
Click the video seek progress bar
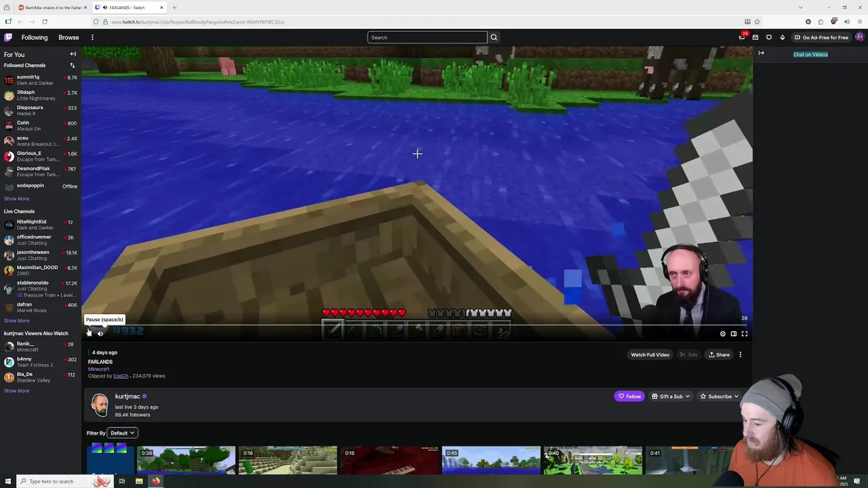(x=416, y=325)
